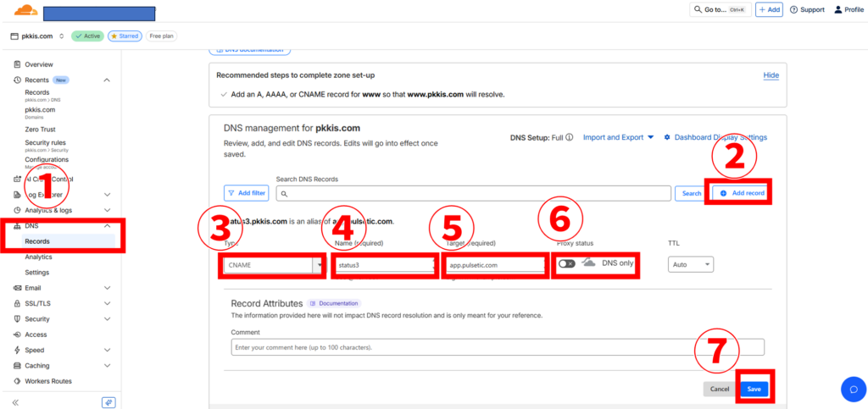Expand the SSL/TLS chevron
Screen dimensions: 868x409
click(107, 303)
